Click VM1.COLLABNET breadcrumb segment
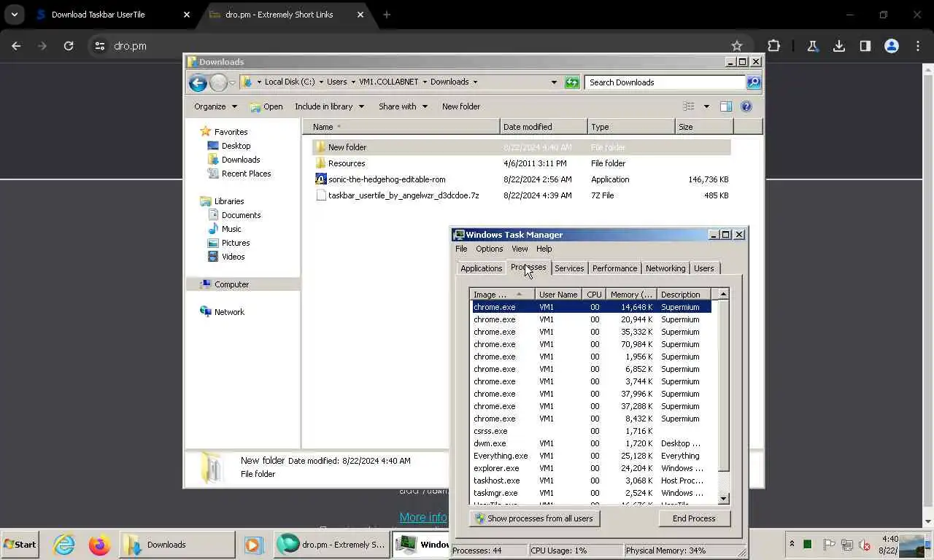 (x=389, y=82)
